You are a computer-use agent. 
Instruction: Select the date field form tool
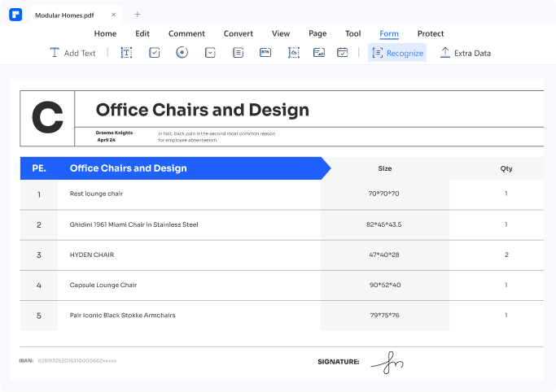(x=342, y=52)
